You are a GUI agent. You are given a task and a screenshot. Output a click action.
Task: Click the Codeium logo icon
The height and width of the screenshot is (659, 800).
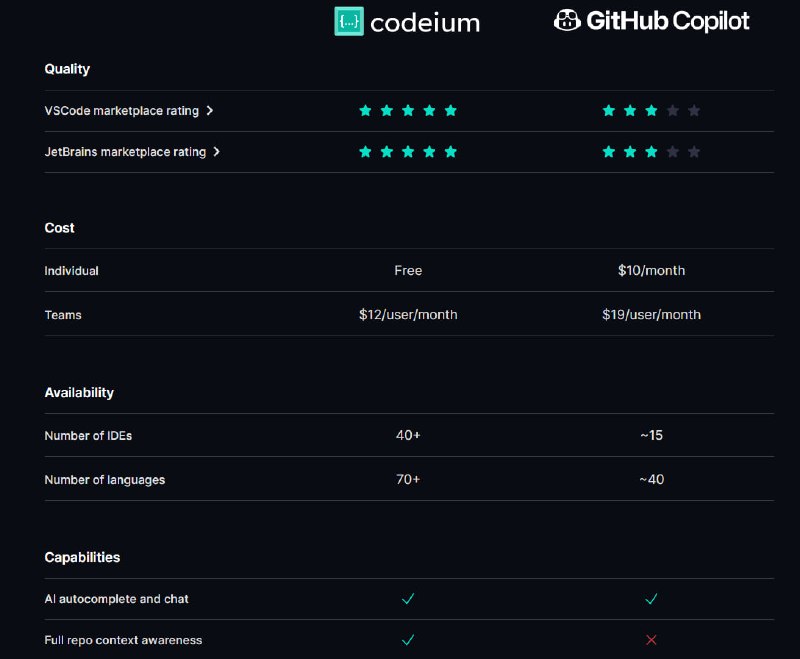[x=349, y=21]
